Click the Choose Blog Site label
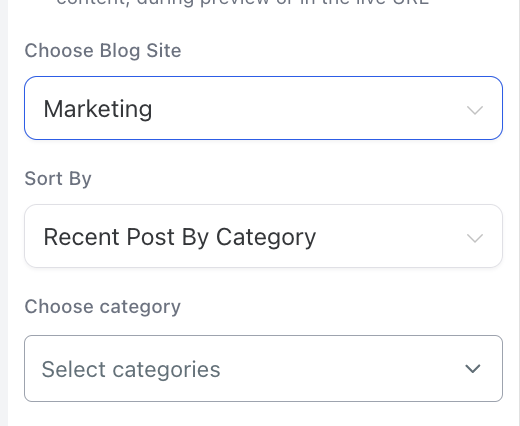 tap(103, 51)
